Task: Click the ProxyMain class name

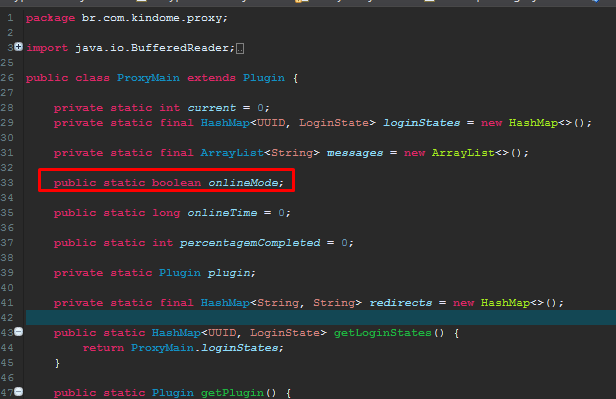Action: 148,78
